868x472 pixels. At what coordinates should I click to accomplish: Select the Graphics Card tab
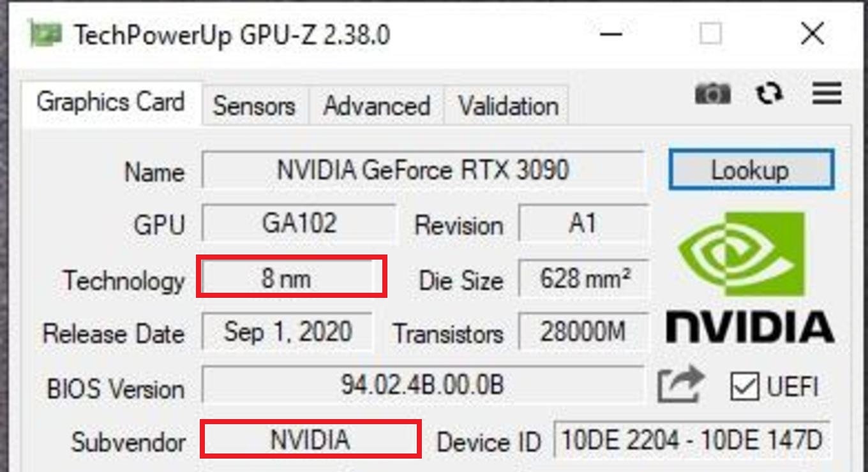tap(110, 102)
